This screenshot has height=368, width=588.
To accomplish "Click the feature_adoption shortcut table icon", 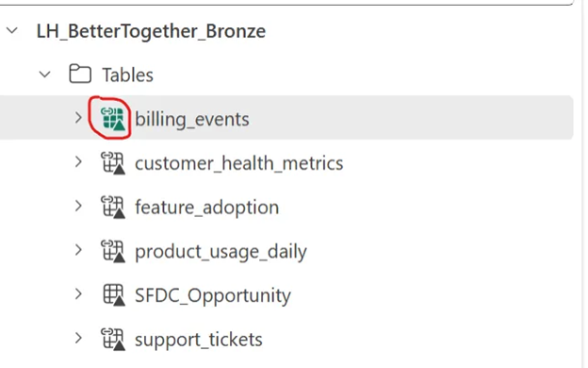I will pyautogui.click(x=113, y=207).
